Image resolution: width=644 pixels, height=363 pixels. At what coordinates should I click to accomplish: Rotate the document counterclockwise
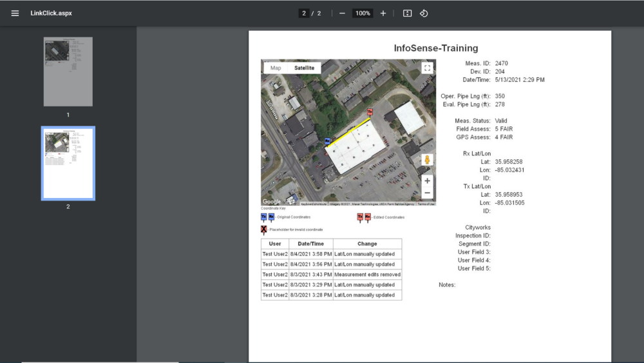pyautogui.click(x=424, y=13)
